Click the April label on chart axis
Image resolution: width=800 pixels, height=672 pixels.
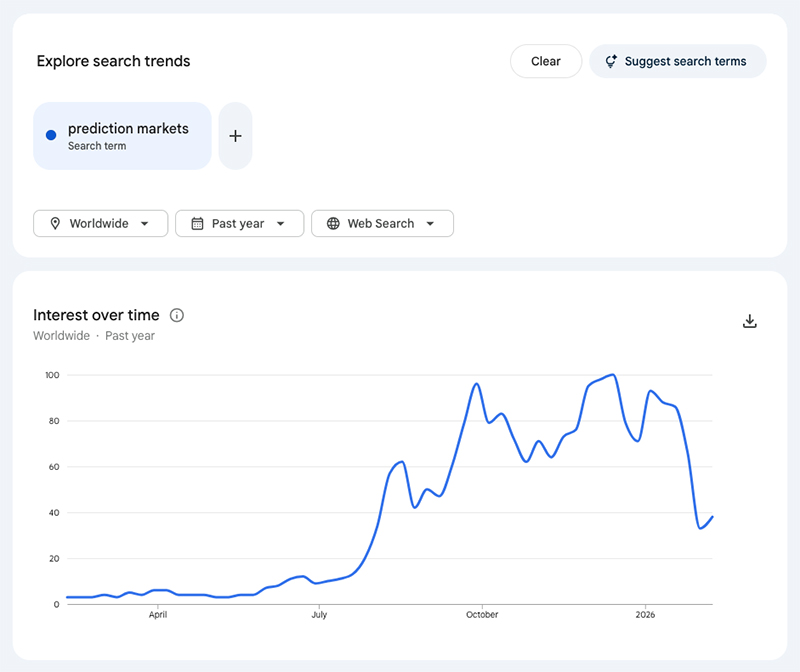click(x=158, y=615)
